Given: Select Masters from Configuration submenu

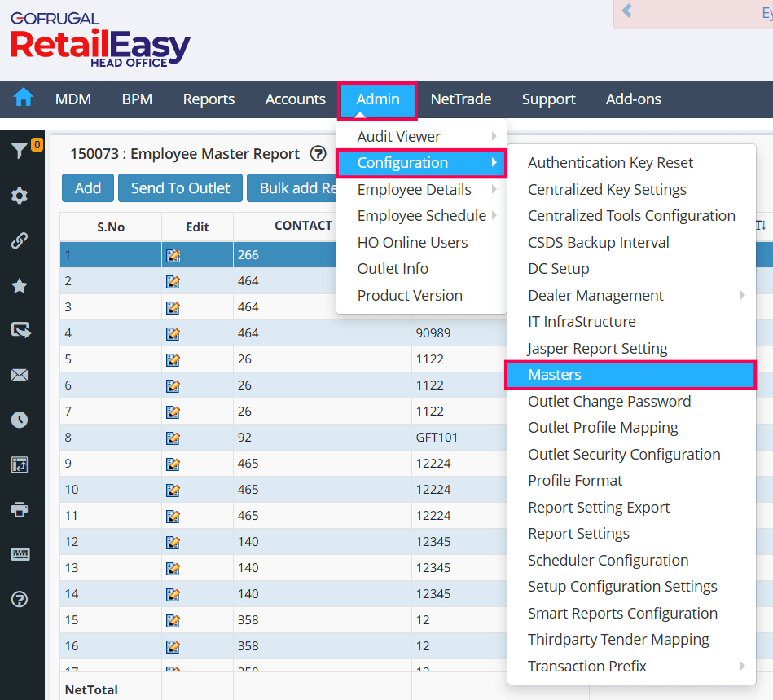Looking at the screenshot, I should pos(631,375).
